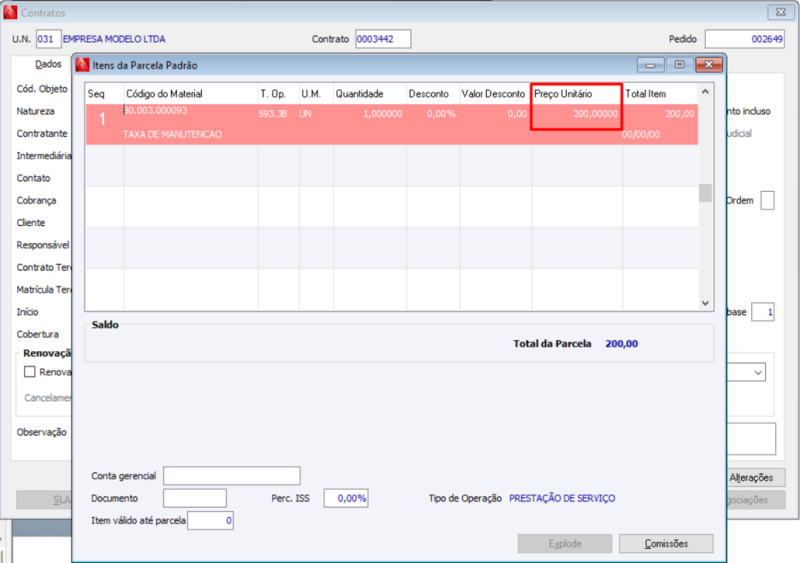This screenshot has height=563, width=800.
Task: Click the Contratos window title icon
Action: 10,12
